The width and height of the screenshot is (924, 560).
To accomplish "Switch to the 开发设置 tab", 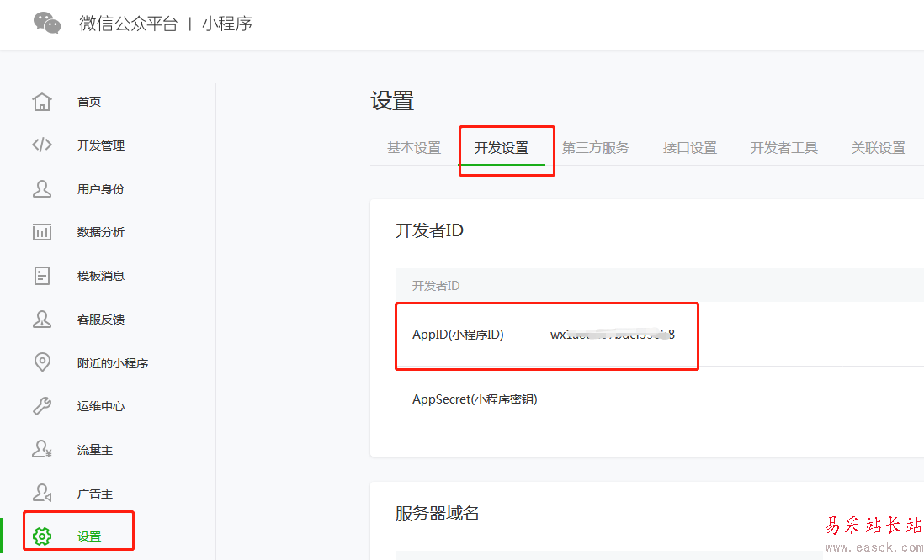I will coord(502,148).
